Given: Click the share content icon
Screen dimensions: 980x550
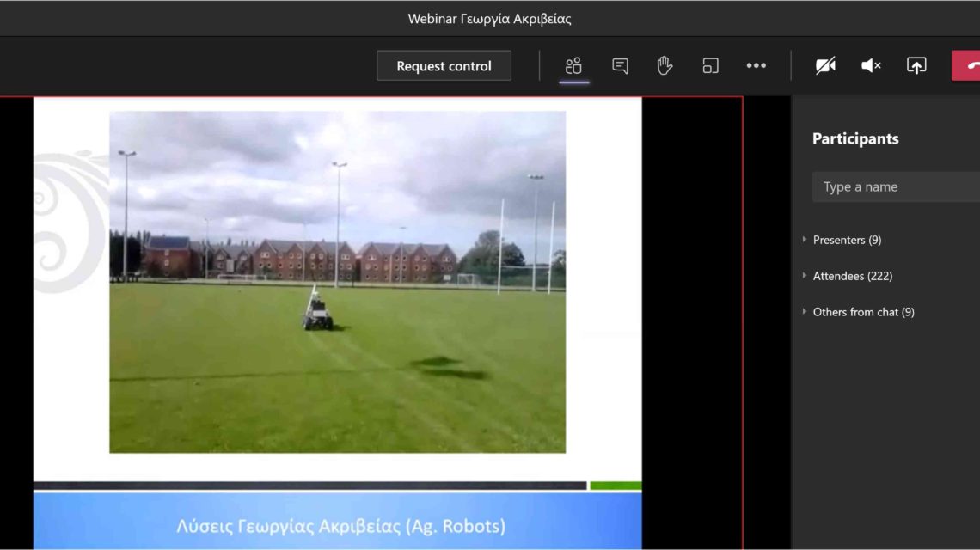Looking at the screenshot, I should pos(916,66).
